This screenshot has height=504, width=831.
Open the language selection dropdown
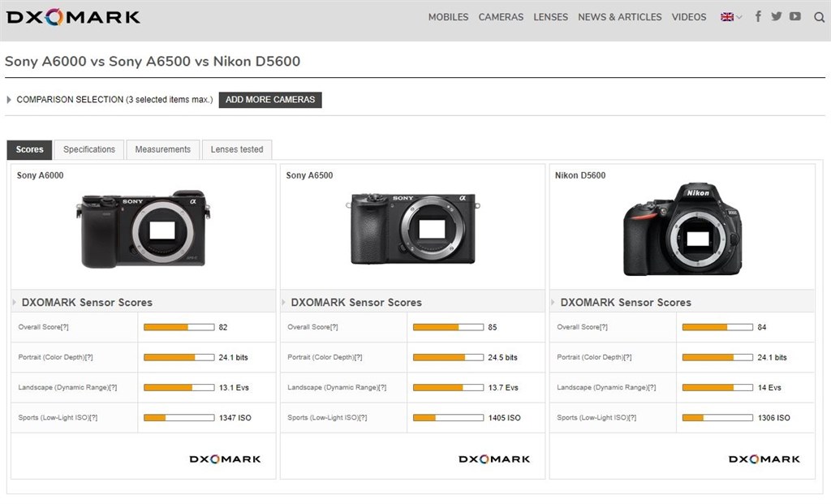730,16
